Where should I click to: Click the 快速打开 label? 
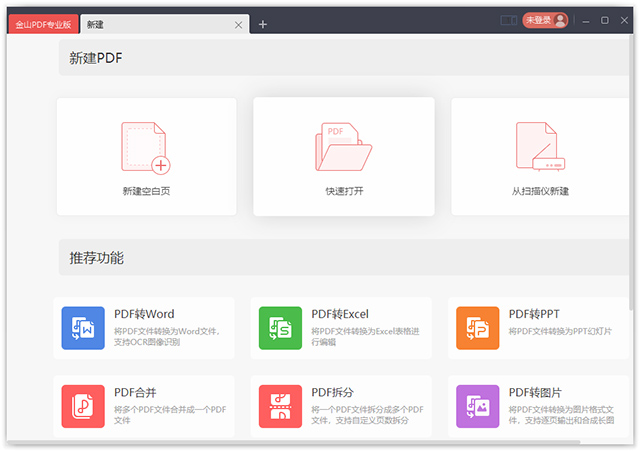(x=344, y=191)
